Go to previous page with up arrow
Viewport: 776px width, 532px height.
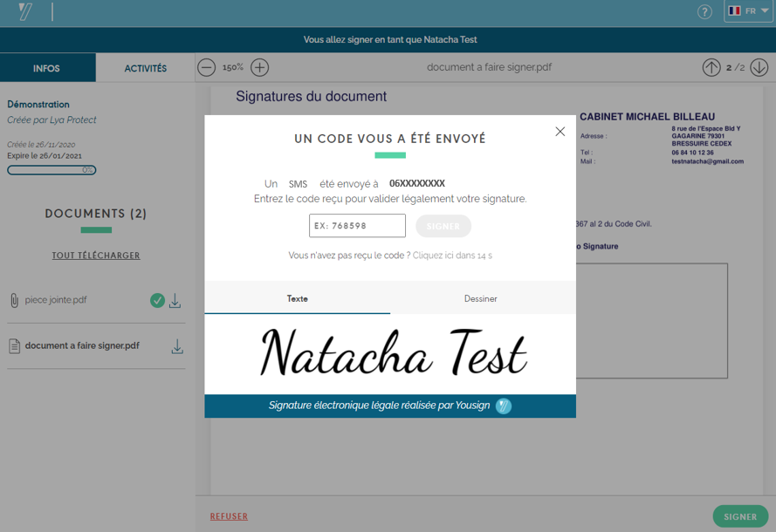point(711,67)
